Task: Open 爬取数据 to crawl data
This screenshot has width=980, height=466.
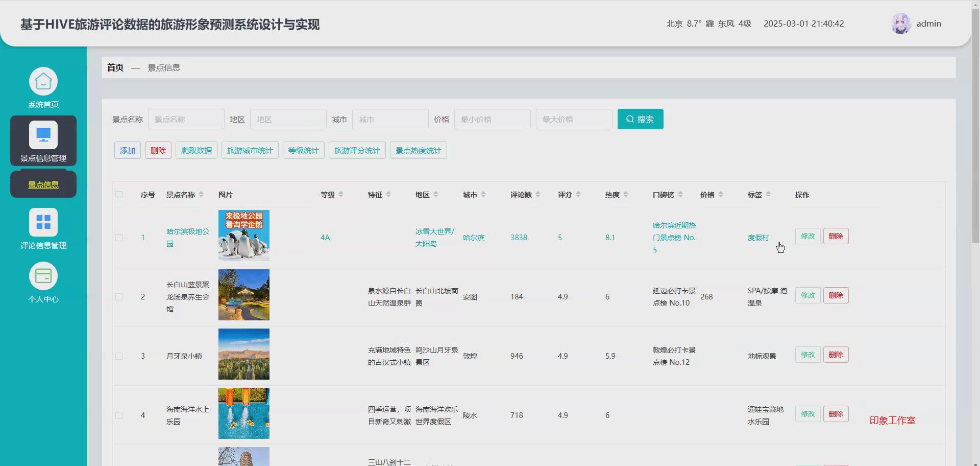Action: click(196, 150)
